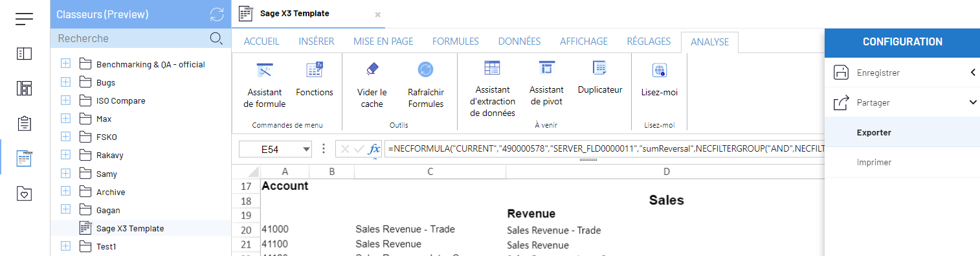The width and height of the screenshot is (980, 256).
Task: Switch to the MISE EN PAGE tab
Action: (x=383, y=41)
